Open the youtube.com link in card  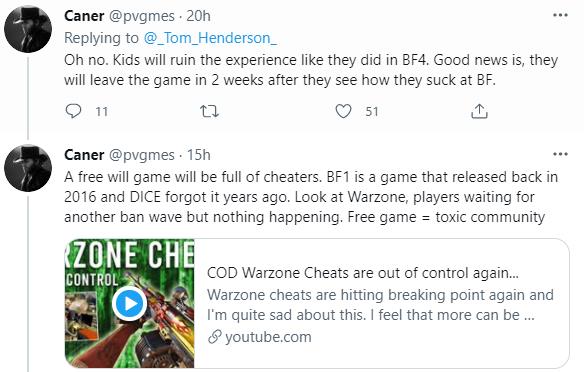tap(268, 337)
